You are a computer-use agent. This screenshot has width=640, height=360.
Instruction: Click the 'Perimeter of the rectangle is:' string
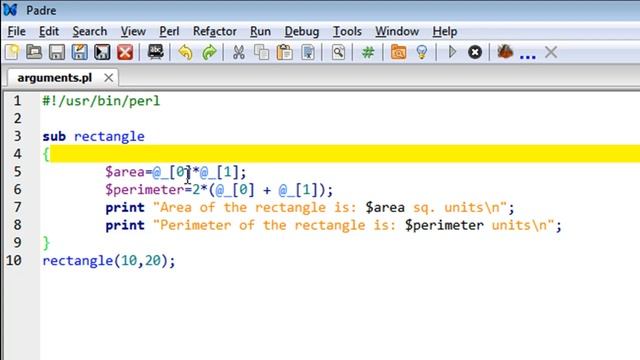point(278,225)
